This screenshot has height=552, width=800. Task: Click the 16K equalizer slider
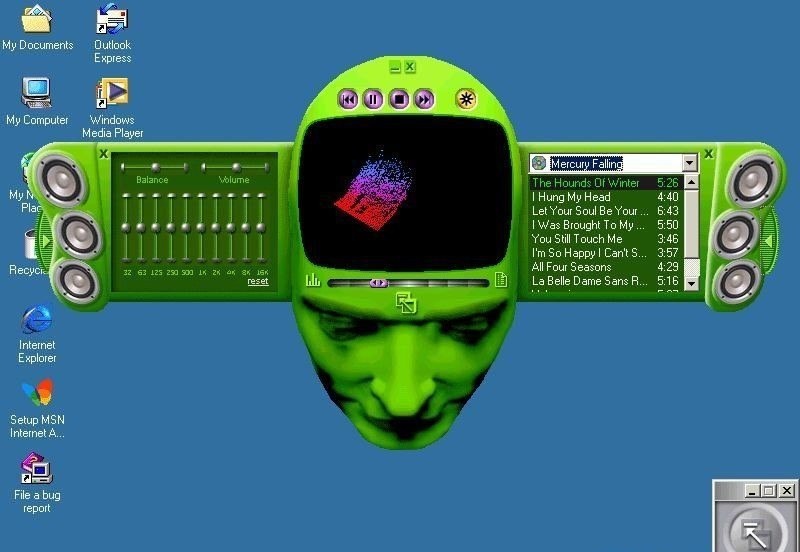tap(261, 228)
